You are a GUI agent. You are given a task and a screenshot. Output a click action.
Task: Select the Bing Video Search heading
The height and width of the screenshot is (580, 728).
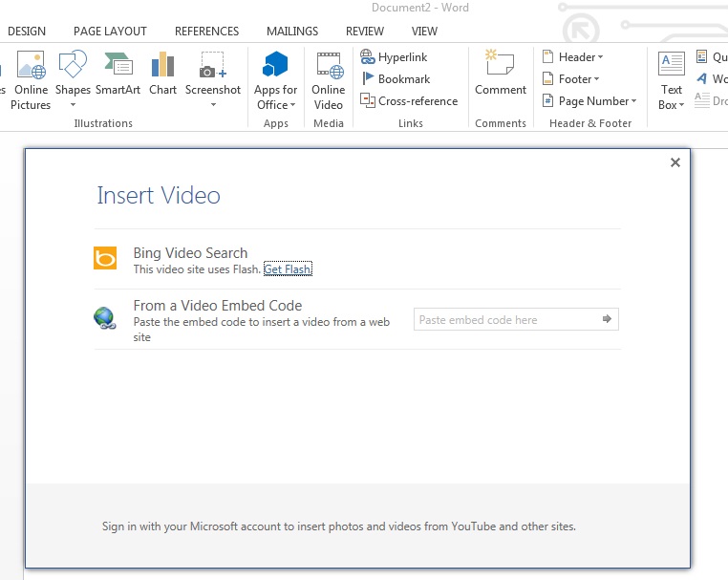(x=190, y=253)
